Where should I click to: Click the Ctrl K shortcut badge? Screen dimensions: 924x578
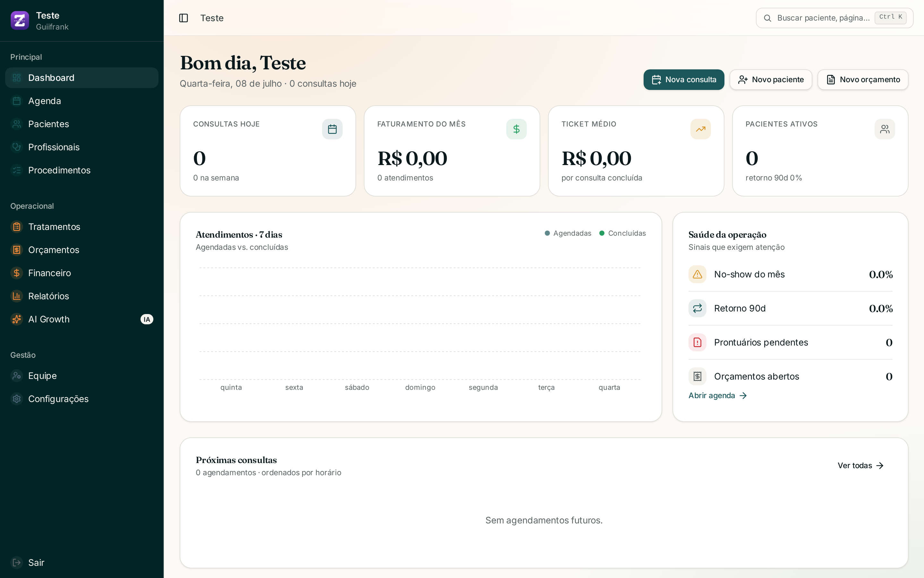tap(890, 17)
